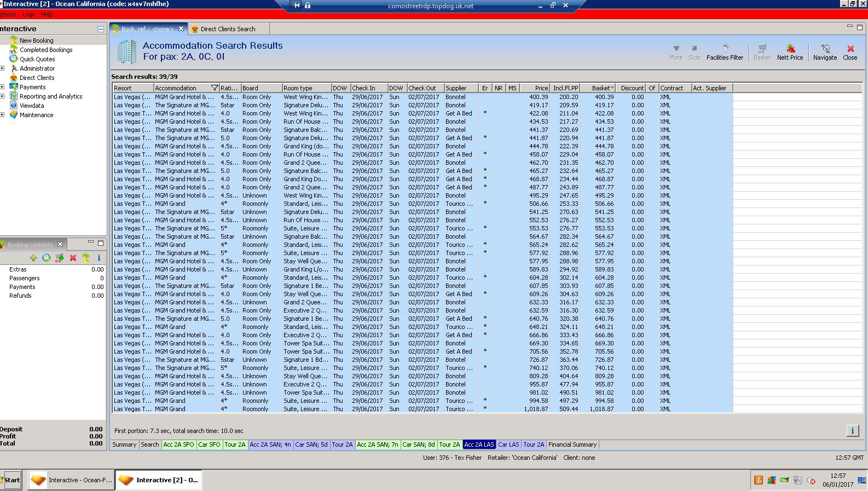Viewport: 868px width, 491px height.
Task: Click green plus icon in Booking contents
Action: coord(33,258)
